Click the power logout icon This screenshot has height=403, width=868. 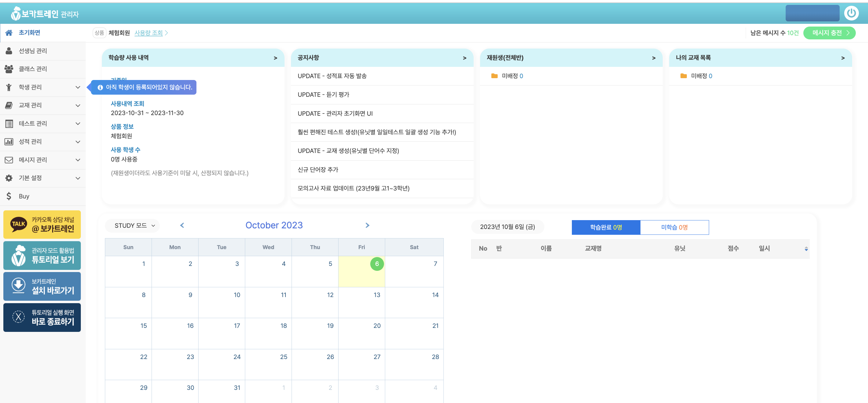point(851,13)
